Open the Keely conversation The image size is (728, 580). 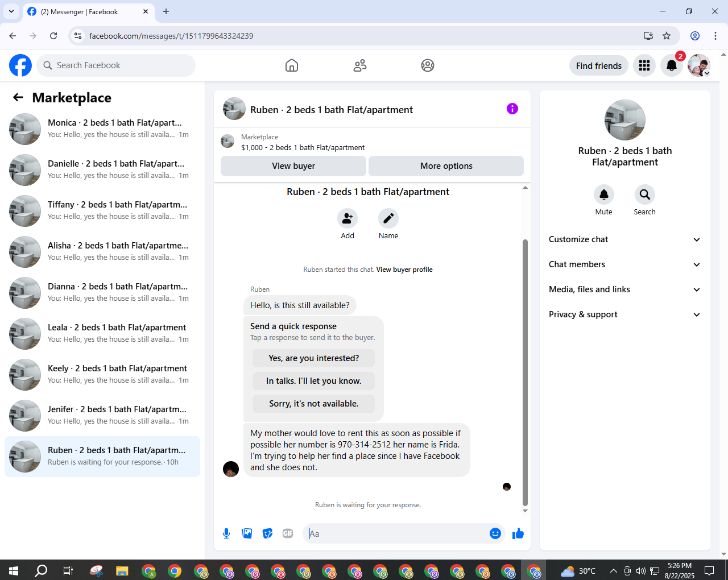point(102,375)
